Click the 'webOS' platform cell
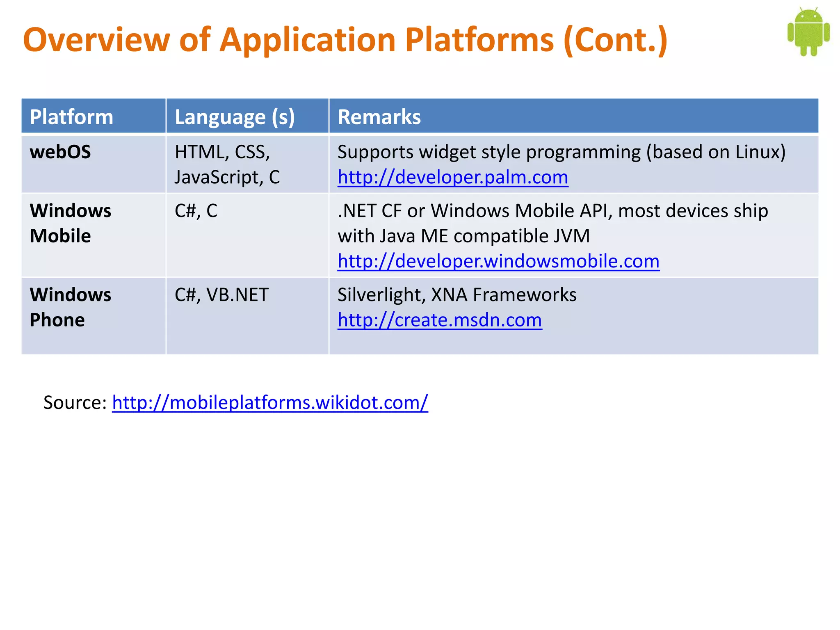The height and width of the screenshot is (630, 840). point(94,164)
